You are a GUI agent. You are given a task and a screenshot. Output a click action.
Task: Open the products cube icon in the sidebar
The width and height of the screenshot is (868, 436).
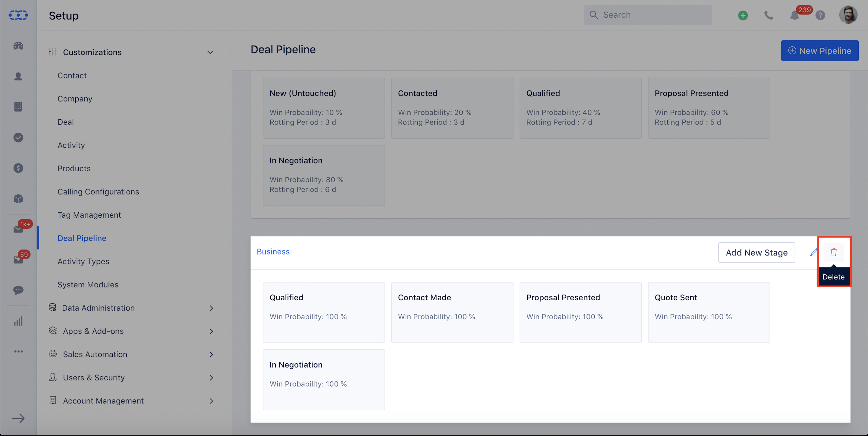pos(18,199)
